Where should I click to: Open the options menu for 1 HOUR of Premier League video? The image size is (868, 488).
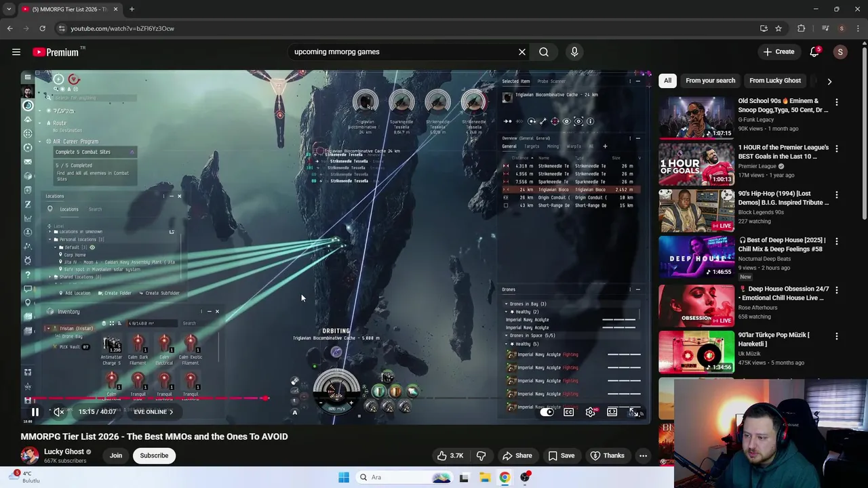[836, 148]
